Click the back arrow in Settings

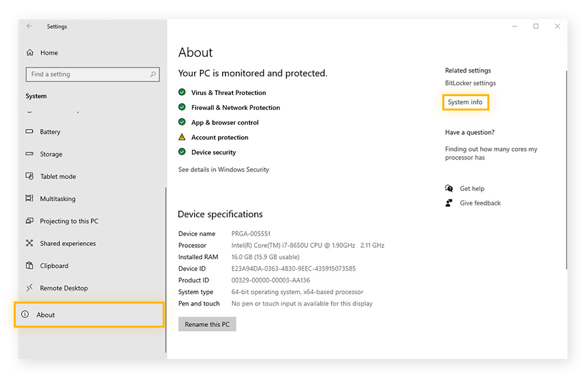point(30,26)
